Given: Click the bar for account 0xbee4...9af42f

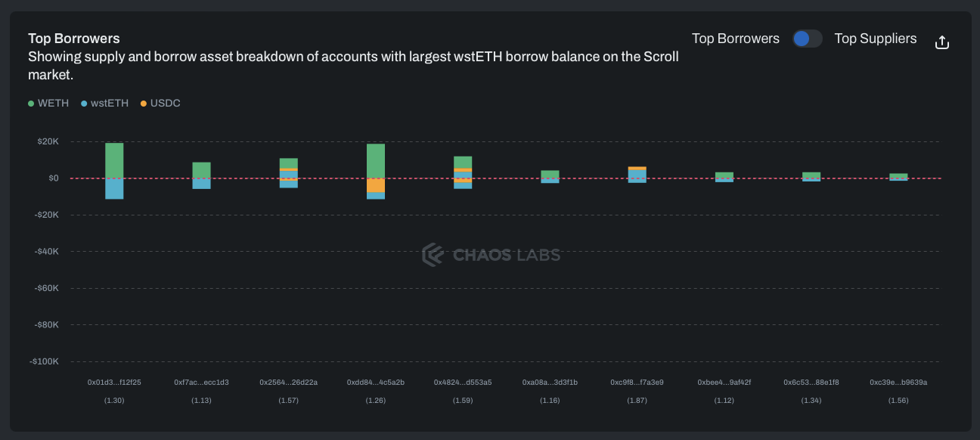Looking at the screenshot, I should point(724,176).
